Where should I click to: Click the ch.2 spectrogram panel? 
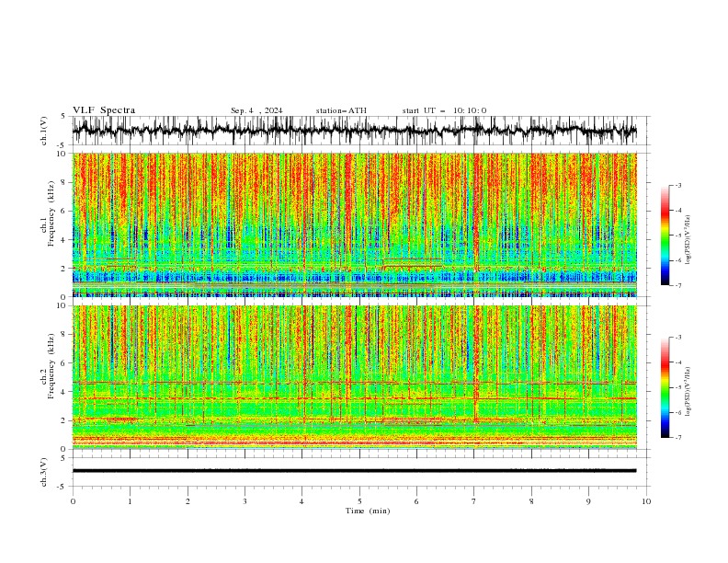pos(354,377)
